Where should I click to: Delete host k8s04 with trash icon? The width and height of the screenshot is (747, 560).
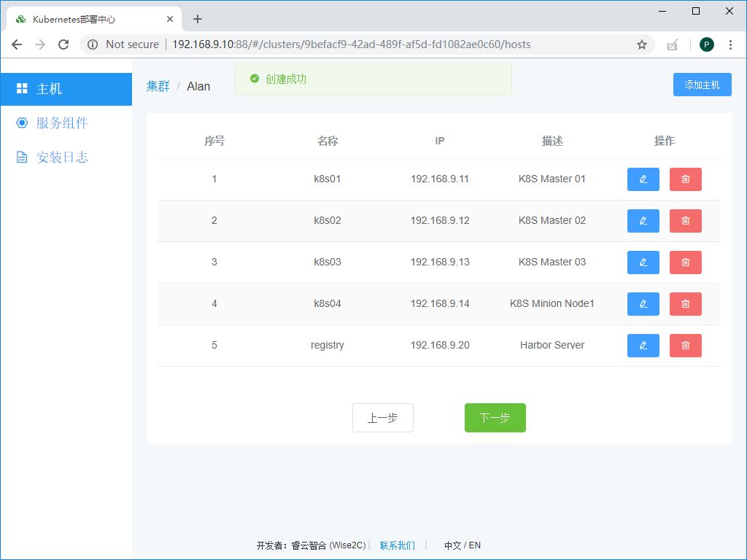pos(686,304)
